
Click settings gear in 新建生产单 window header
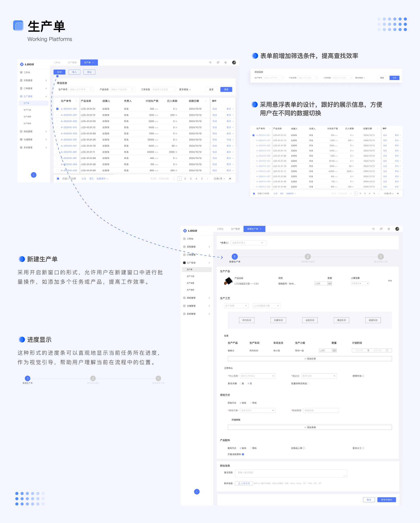[389, 229]
